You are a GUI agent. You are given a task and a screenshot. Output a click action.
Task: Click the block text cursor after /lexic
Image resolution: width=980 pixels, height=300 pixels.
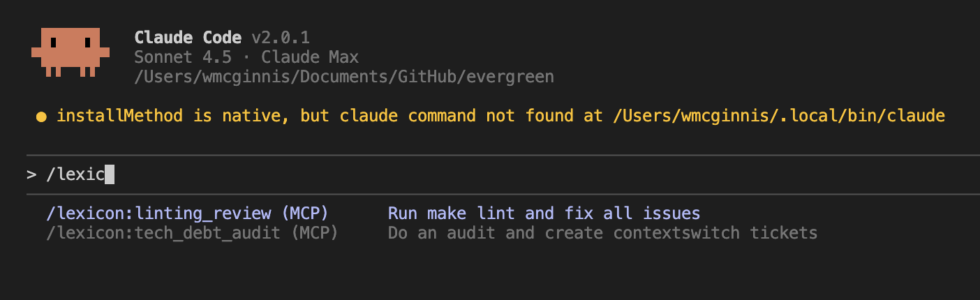[x=109, y=174]
